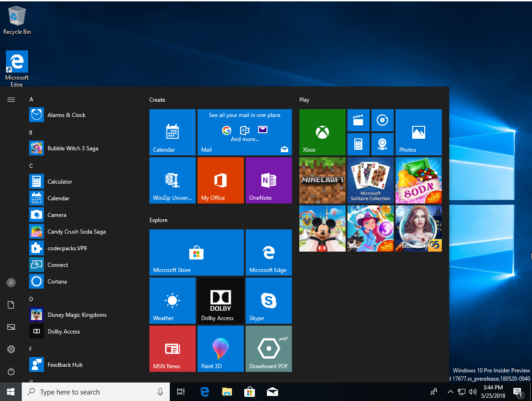Launch the Paint 3D tile
Viewport: 532px width, 401px height.
[x=221, y=349]
